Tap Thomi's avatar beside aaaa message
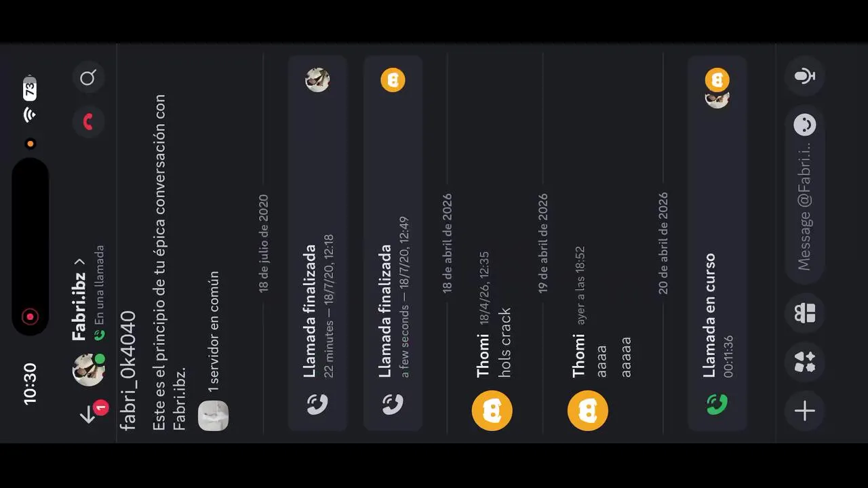The height and width of the screenshot is (488, 868). click(587, 411)
